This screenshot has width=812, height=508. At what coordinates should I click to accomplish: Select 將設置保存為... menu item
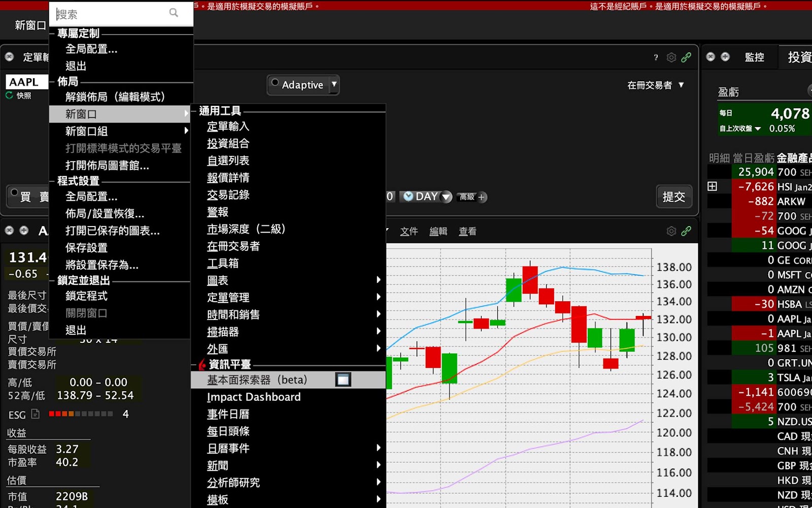click(x=120, y=265)
